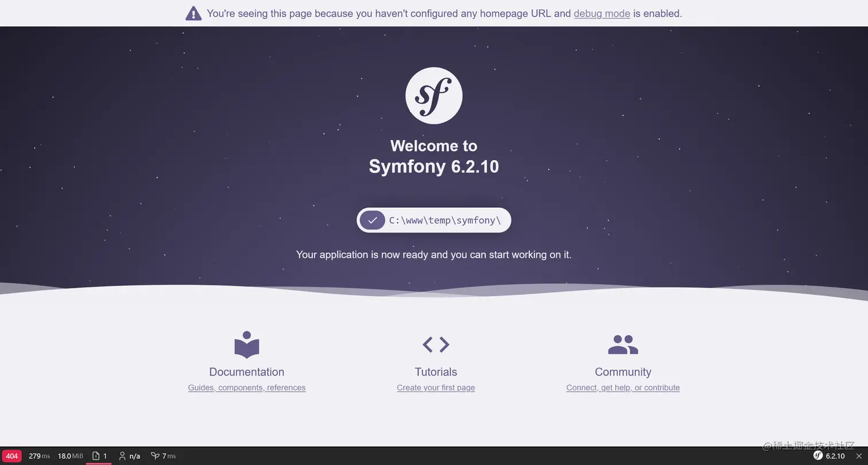Click 'Your application is now ready' text
This screenshot has height=465, width=868.
pyautogui.click(x=433, y=254)
